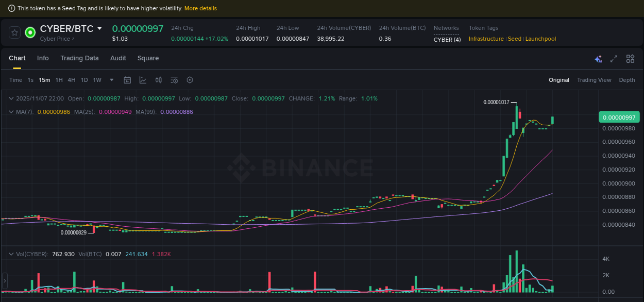Collapse the MA indicator row chevron
The width and height of the screenshot is (644, 302).
pos(11,111)
